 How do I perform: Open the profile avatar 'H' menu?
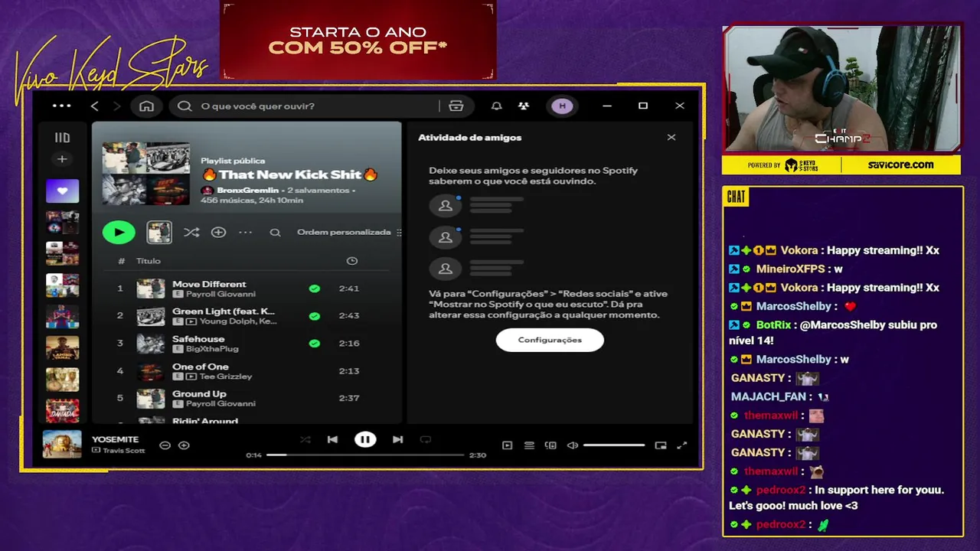[x=562, y=106]
